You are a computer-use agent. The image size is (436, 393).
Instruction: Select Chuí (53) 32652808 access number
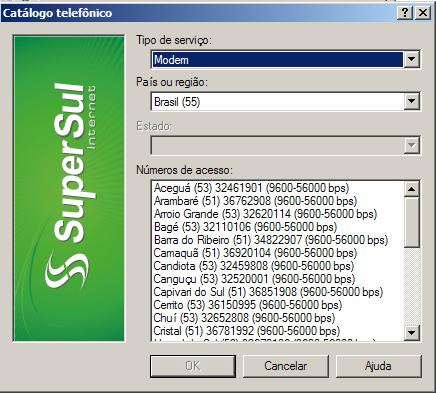244,318
